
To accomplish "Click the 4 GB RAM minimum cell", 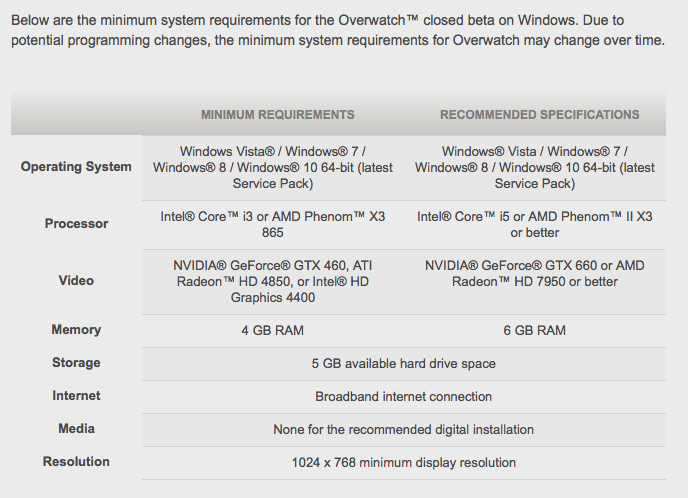I will click(x=272, y=330).
